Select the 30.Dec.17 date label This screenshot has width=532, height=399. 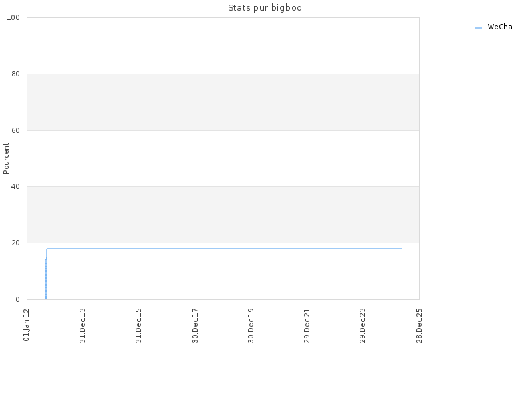195,326
